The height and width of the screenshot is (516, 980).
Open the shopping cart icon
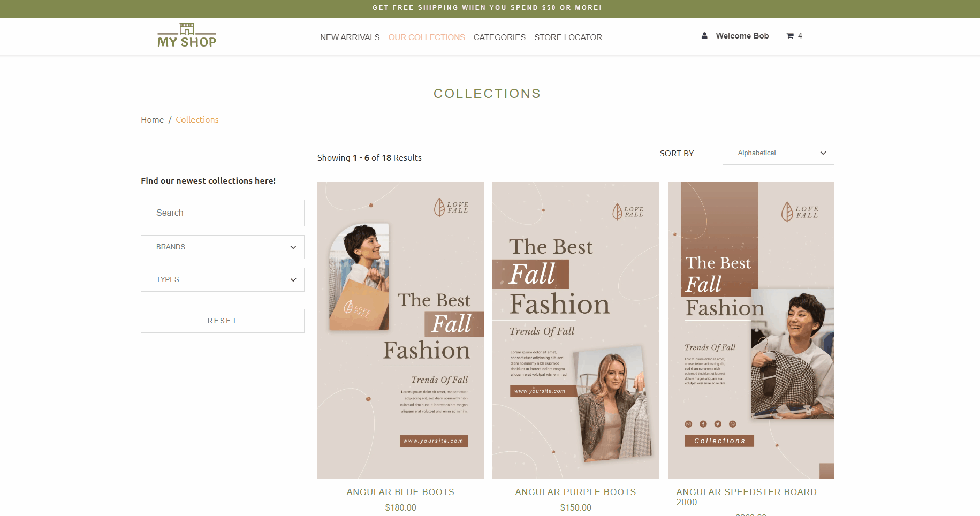(x=790, y=36)
